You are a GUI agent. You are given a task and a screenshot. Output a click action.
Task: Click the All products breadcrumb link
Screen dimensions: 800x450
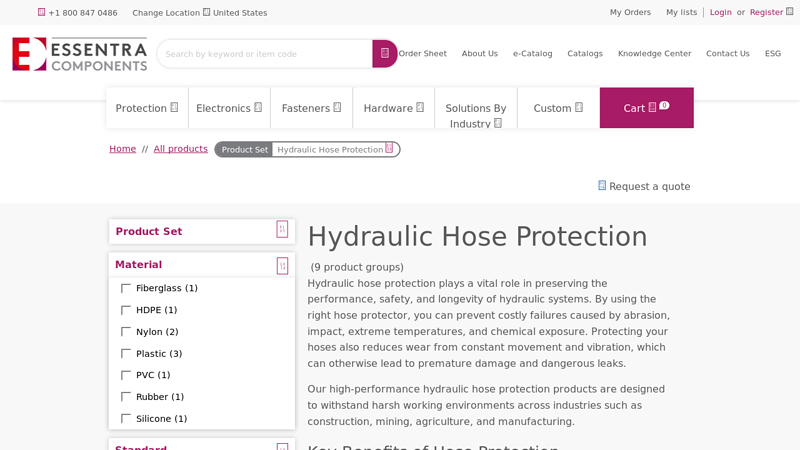(x=181, y=148)
